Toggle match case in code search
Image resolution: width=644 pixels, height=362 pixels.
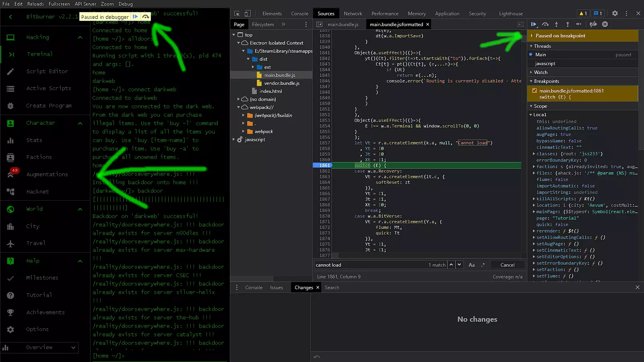[472, 265]
